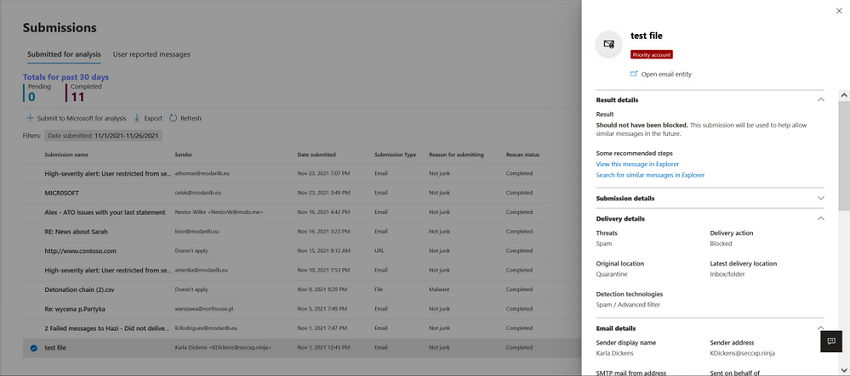Click the Refresh circular arrow icon
The height and width of the screenshot is (376, 850).
(x=173, y=118)
